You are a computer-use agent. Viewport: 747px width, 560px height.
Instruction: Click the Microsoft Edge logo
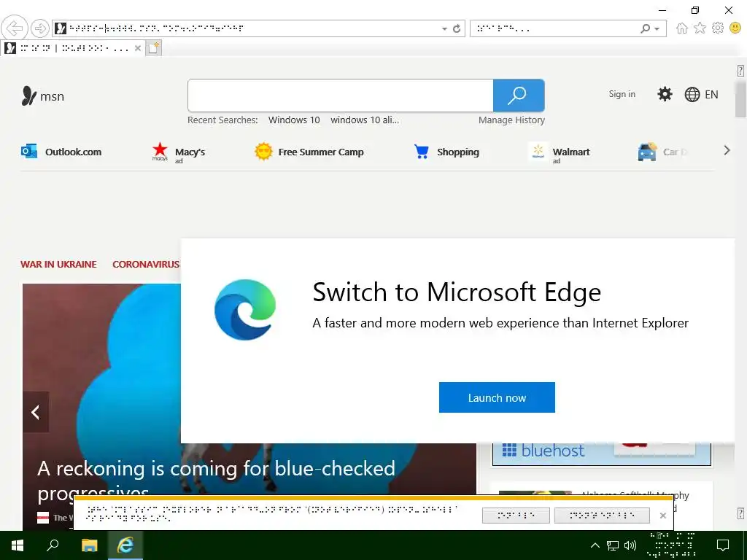click(x=245, y=309)
